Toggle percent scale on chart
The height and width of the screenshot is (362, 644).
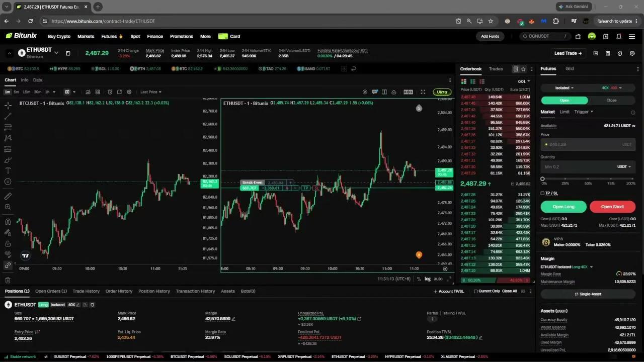click(419, 279)
